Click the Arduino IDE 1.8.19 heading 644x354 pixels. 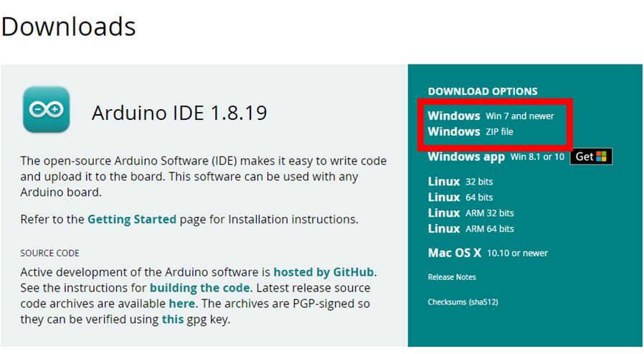point(179,113)
